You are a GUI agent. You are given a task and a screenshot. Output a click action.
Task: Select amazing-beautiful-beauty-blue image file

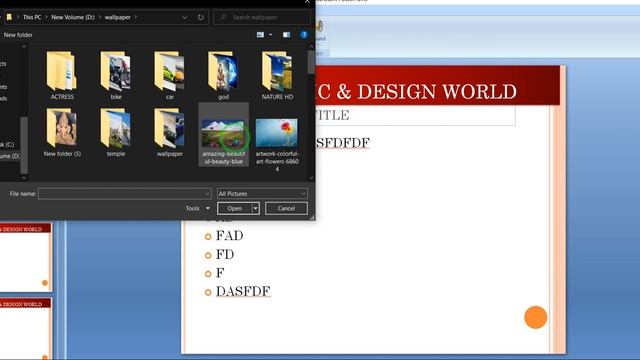(x=223, y=135)
